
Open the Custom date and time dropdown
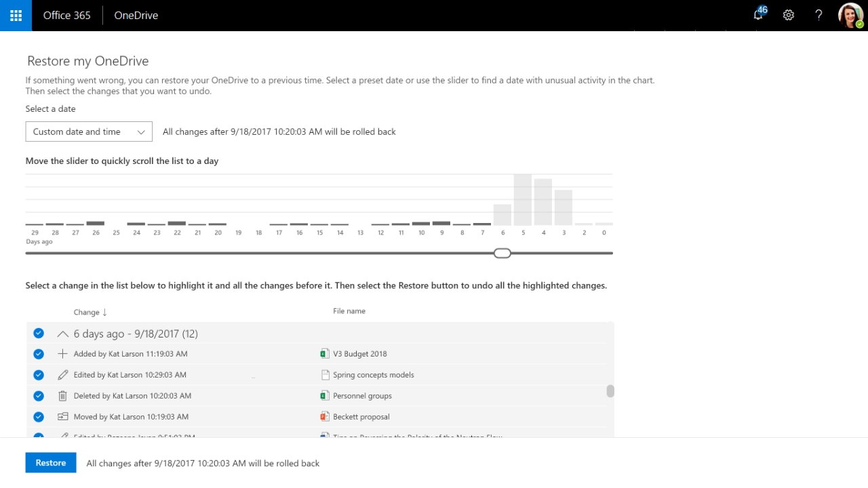(x=89, y=131)
